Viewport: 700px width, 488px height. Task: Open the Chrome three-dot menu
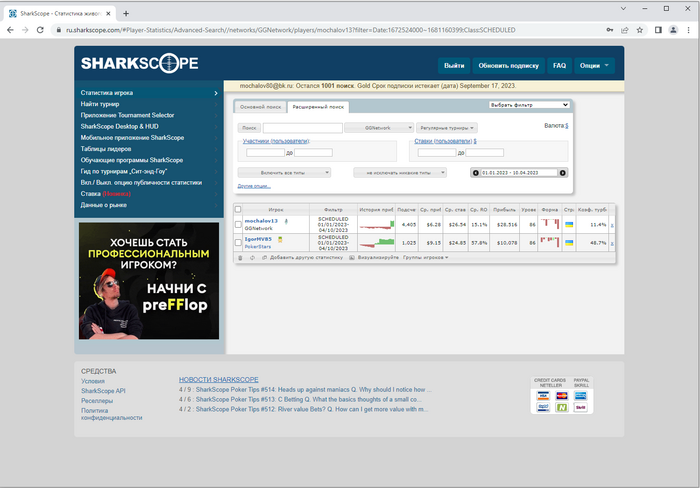click(688, 30)
